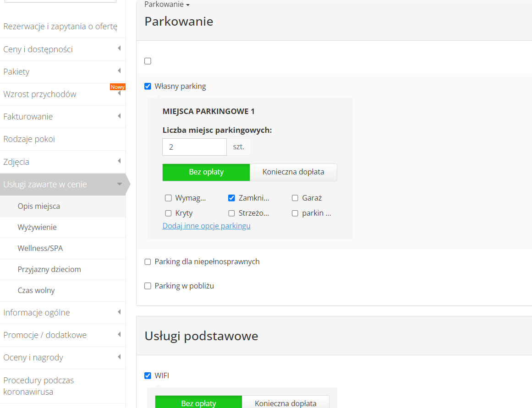Check Parking dla niepełnosprawnych
532x408 pixels.
148,261
